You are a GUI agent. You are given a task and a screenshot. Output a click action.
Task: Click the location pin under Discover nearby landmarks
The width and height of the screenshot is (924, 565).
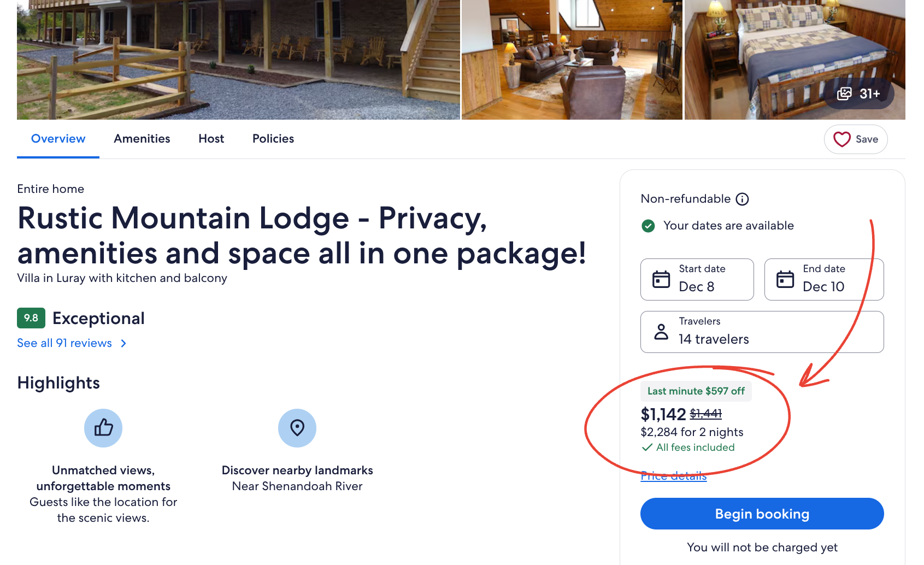coord(297,428)
